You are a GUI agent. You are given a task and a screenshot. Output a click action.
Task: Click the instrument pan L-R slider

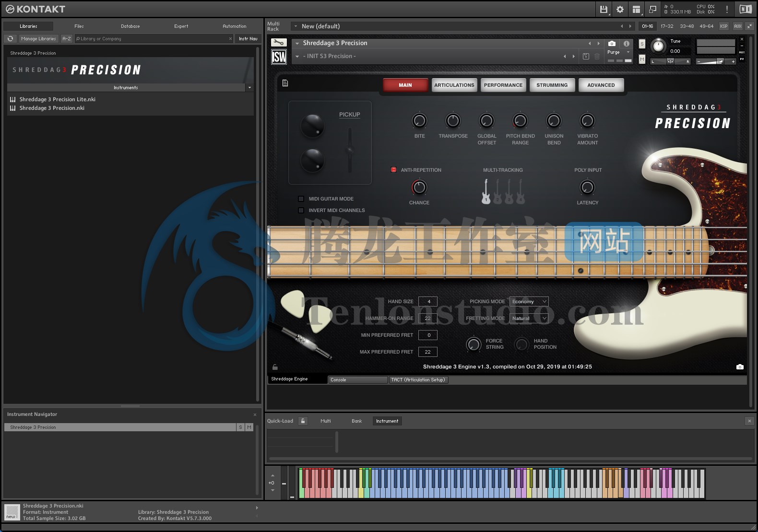670,61
